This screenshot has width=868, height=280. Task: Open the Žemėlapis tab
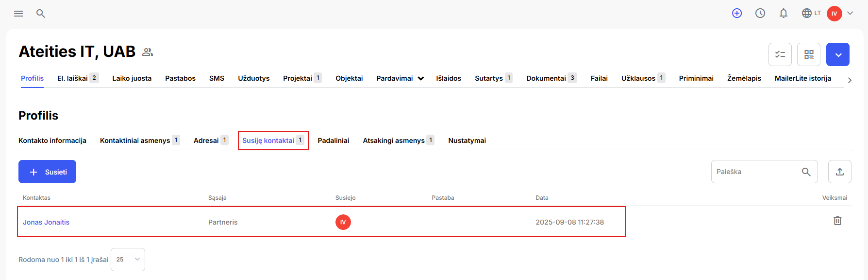[x=744, y=78]
